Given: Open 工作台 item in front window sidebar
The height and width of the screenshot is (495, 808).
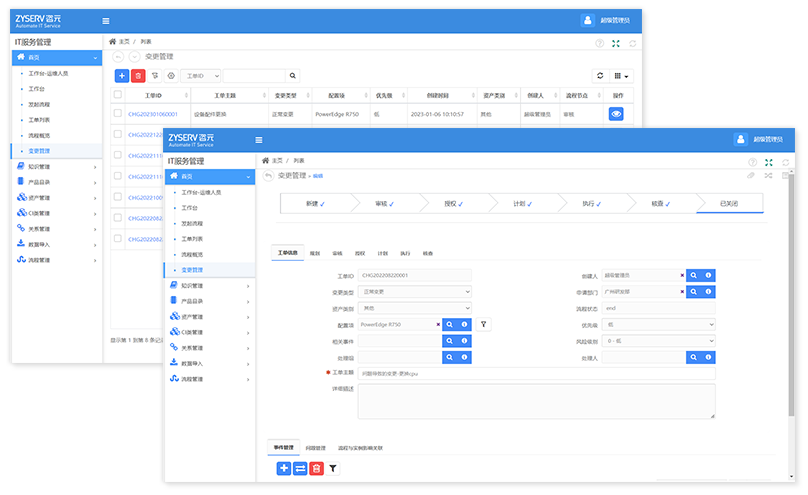Looking at the screenshot, I should pyautogui.click(x=189, y=208).
